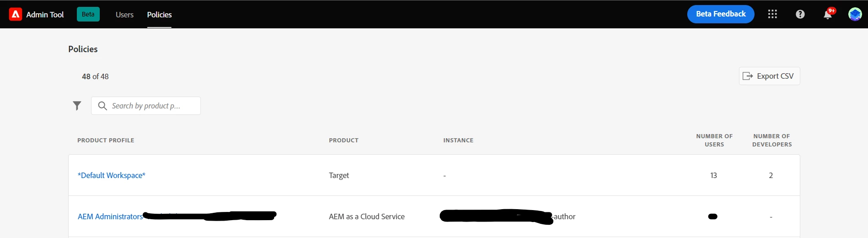868x238 pixels.
Task: Click the search magnifier icon
Action: (x=102, y=106)
